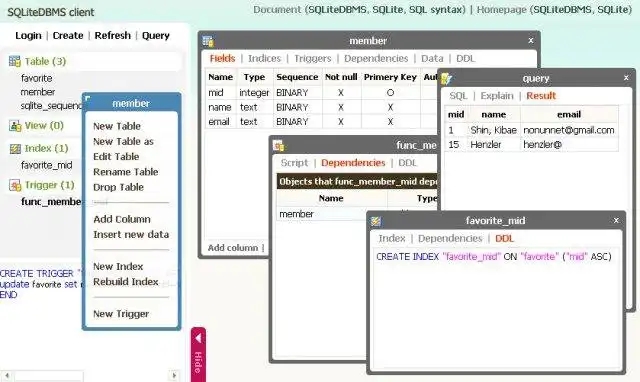Click the func_member trigger window icon
This screenshot has width=640, height=382.
point(279,145)
